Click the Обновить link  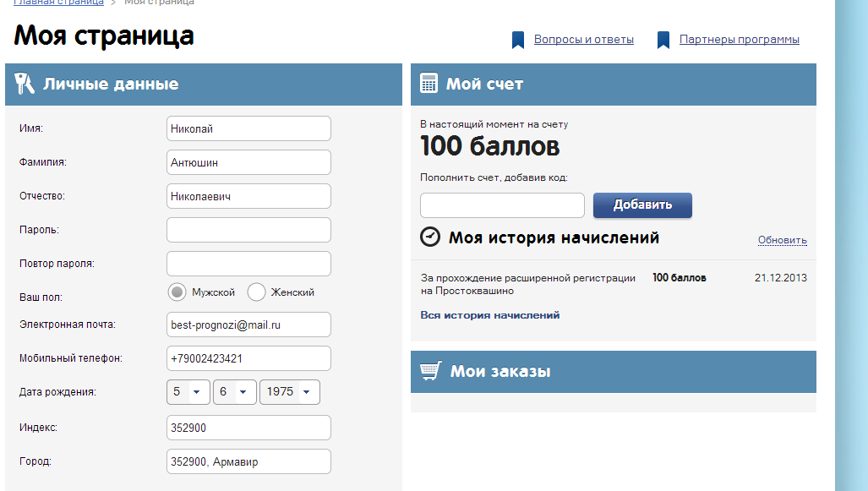pyautogui.click(x=782, y=240)
